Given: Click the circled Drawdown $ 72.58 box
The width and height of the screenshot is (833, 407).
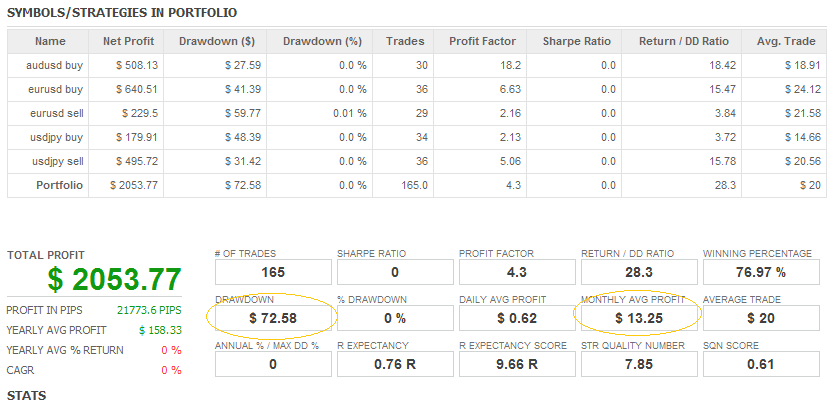Looking at the screenshot, I should [x=273, y=319].
